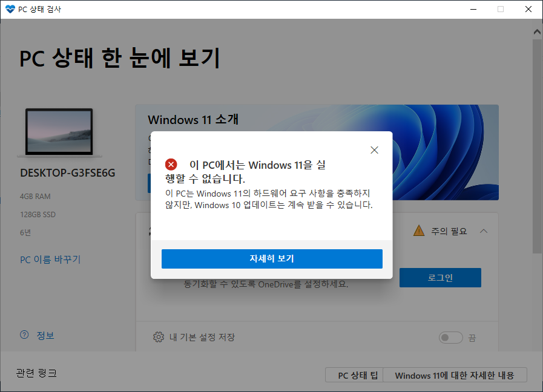
Task: Click the 관련 링크 label
Action: [36, 373]
